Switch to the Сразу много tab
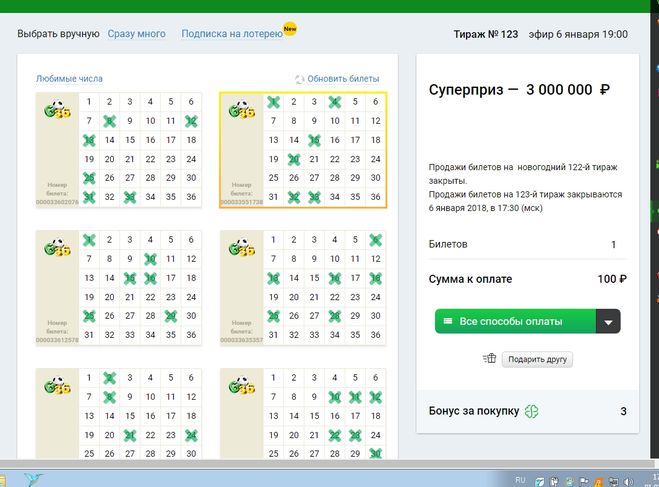659x487 pixels. 137,34
